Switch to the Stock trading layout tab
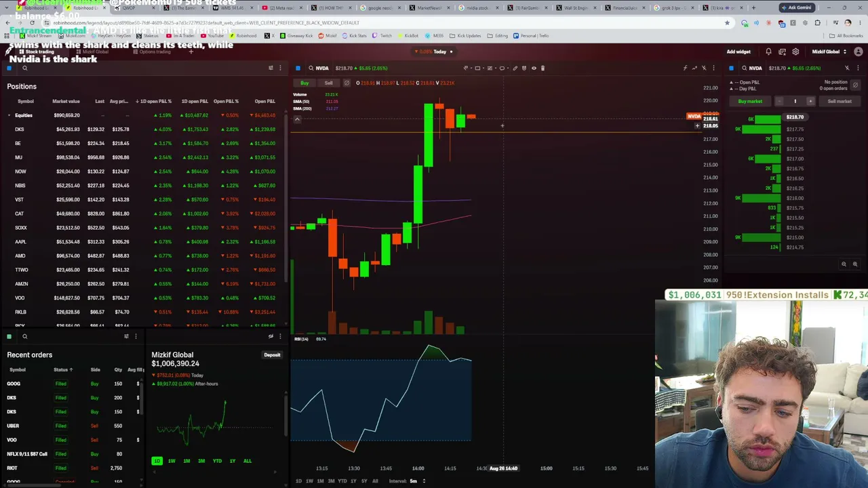Viewport: 868px width, 488px height. [x=37, y=52]
